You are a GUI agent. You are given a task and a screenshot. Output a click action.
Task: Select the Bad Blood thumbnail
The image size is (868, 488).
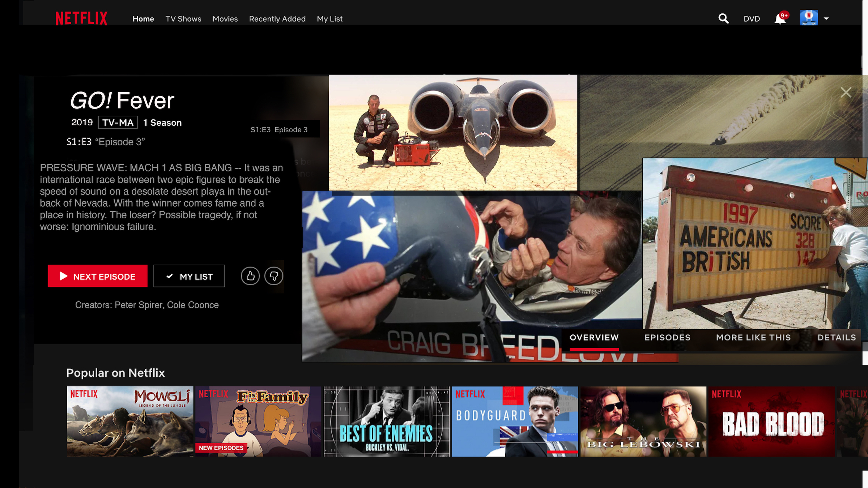pos(771,421)
